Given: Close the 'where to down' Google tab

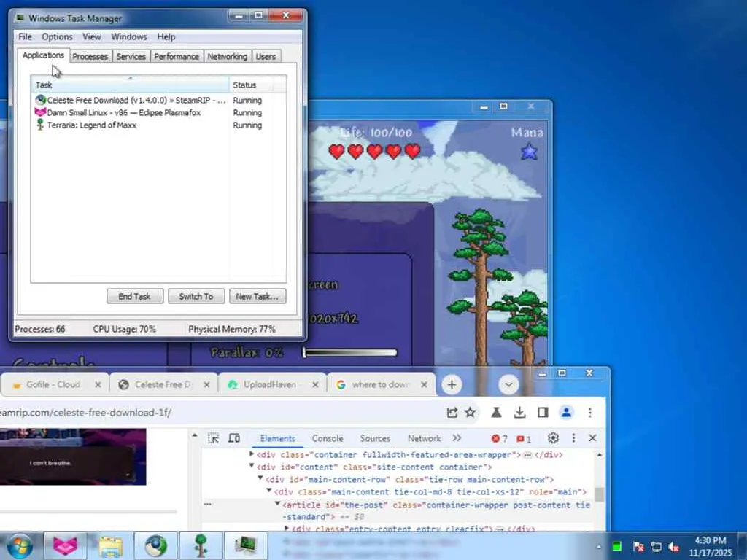Looking at the screenshot, I should point(424,384).
